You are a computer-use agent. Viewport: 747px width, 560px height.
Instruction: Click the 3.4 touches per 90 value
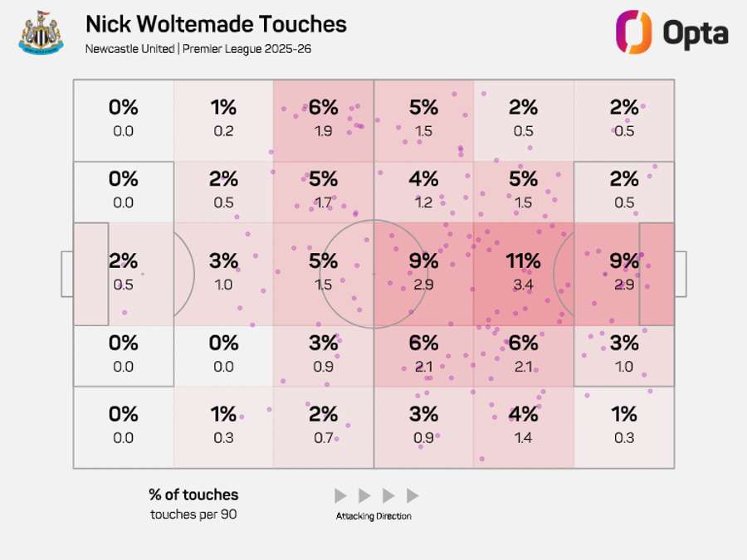point(523,285)
